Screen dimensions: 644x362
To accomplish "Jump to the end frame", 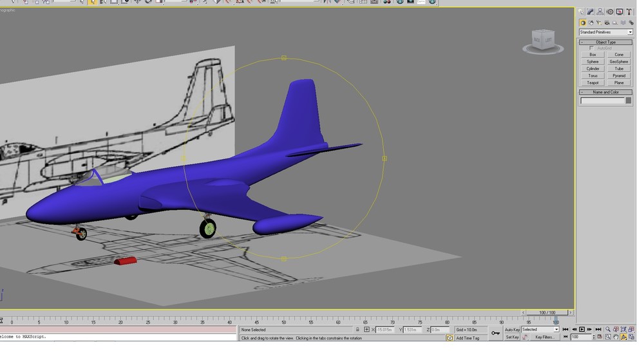I will click(x=598, y=329).
